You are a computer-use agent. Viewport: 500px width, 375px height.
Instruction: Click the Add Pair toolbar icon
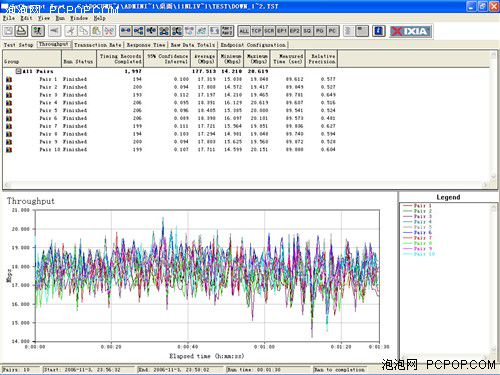tap(126, 31)
